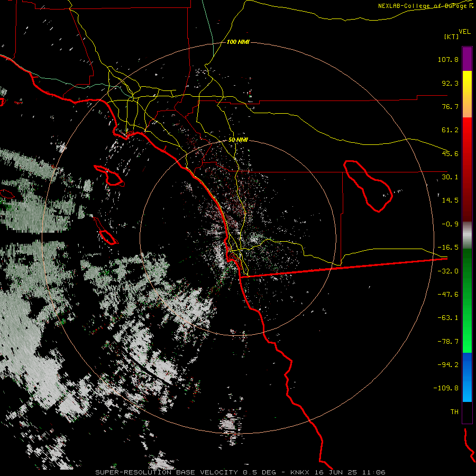Viewport: 476px width, 476px height.
Task: Click the -63.1 velocity scale value
Action: click(448, 318)
